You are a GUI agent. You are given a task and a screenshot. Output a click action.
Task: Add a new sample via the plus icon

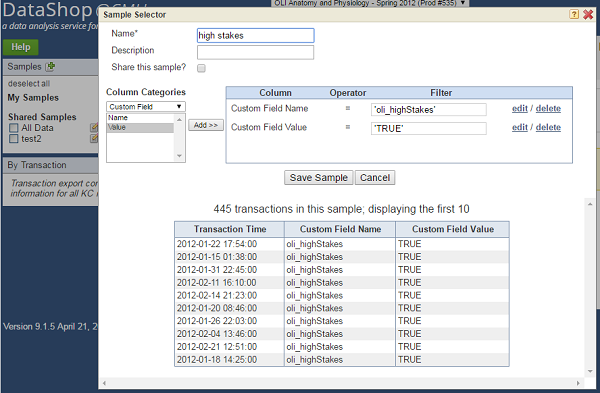point(50,67)
